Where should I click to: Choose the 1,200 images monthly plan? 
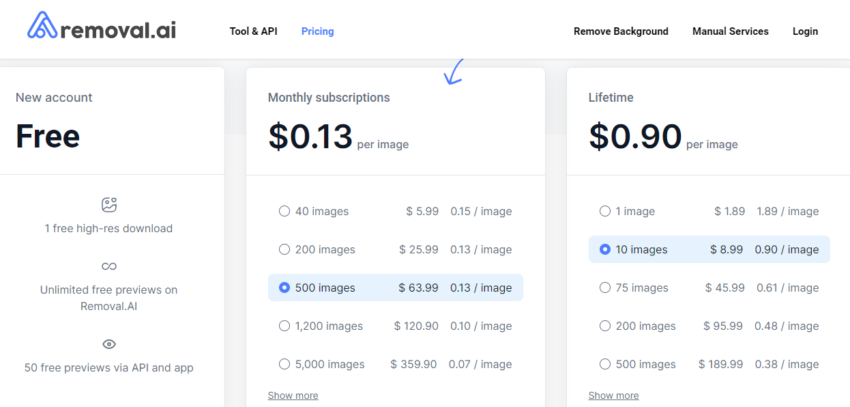pyautogui.click(x=285, y=326)
